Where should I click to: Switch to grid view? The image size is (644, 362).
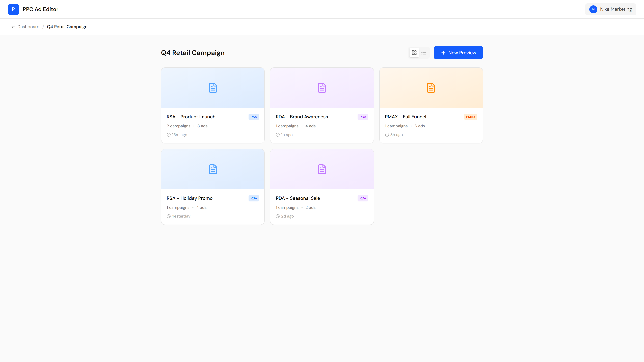(x=414, y=53)
